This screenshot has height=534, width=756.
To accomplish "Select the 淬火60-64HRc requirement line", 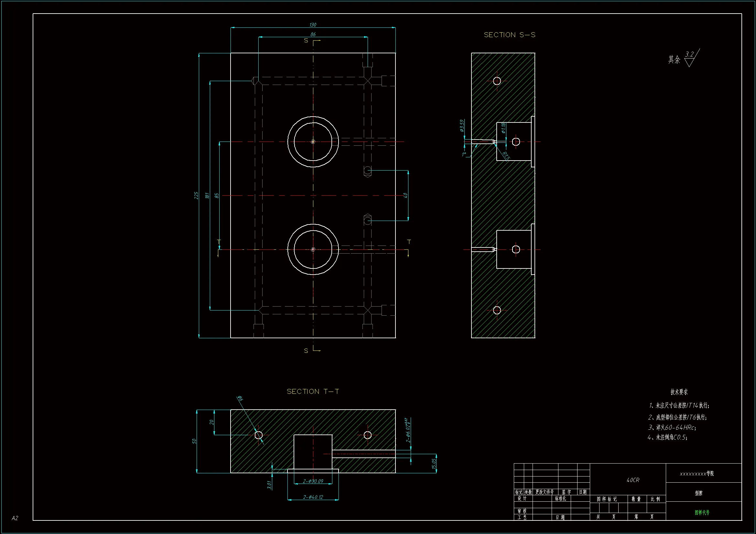I will tap(672, 427).
